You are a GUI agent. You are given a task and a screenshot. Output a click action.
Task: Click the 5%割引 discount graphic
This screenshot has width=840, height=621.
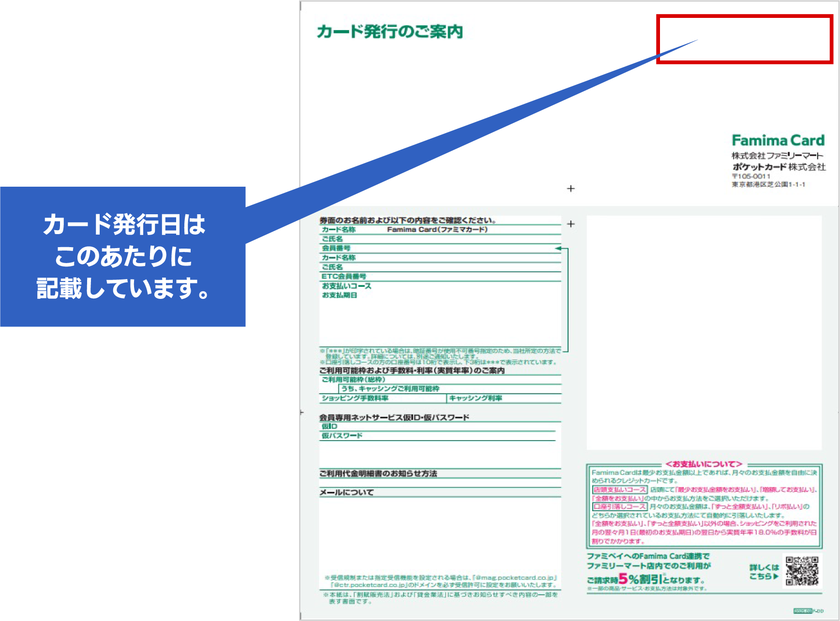point(641,579)
